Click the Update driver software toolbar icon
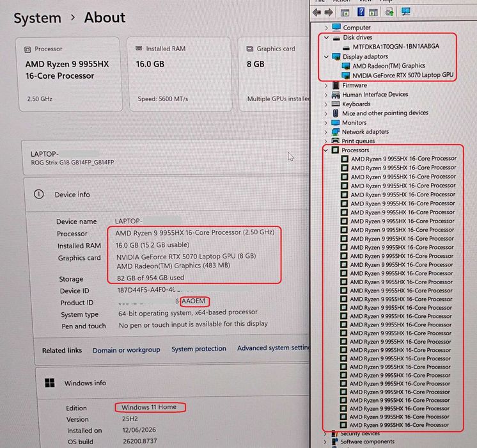This screenshot has width=477, height=448. (389, 12)
